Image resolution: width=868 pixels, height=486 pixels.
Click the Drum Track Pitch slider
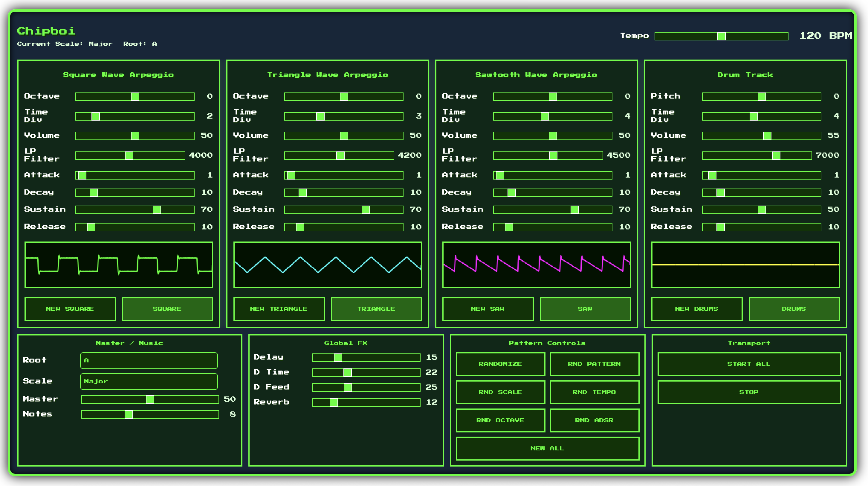762,96
